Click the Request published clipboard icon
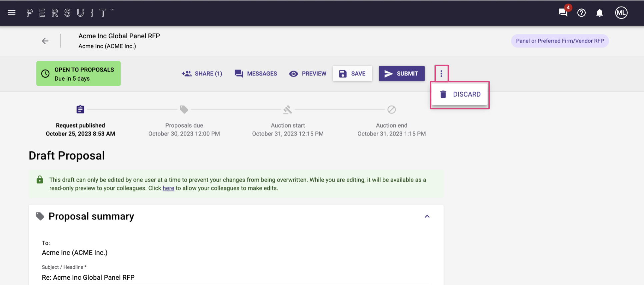The width and height of the screenshot is (644, 285). (80, 109)
